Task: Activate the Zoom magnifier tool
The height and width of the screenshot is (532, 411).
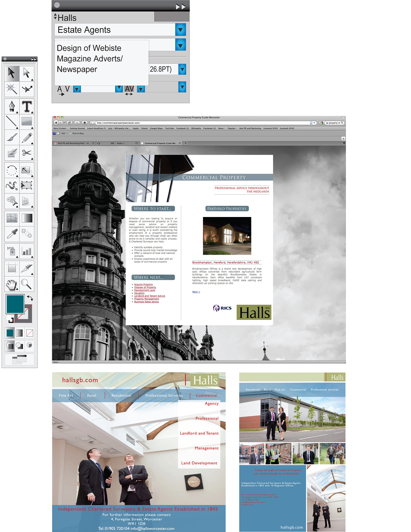Action: pos(27,284)
